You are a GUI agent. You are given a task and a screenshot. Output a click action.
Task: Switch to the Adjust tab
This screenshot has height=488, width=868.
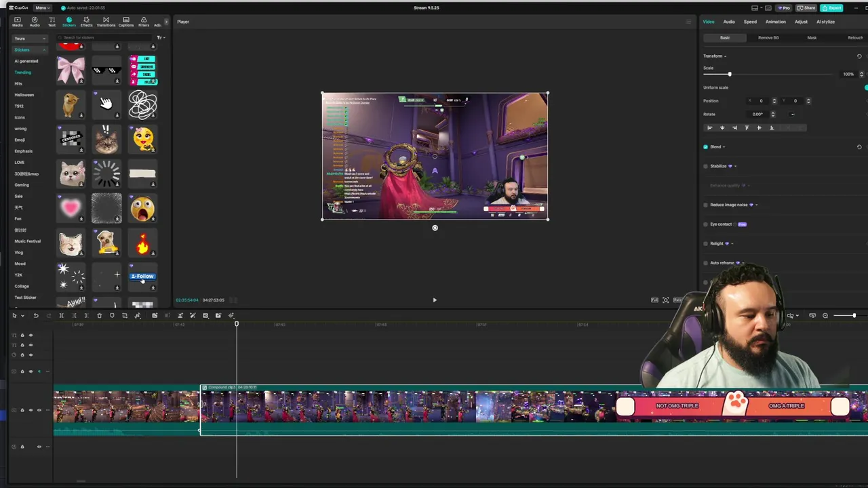click(801, 22)
